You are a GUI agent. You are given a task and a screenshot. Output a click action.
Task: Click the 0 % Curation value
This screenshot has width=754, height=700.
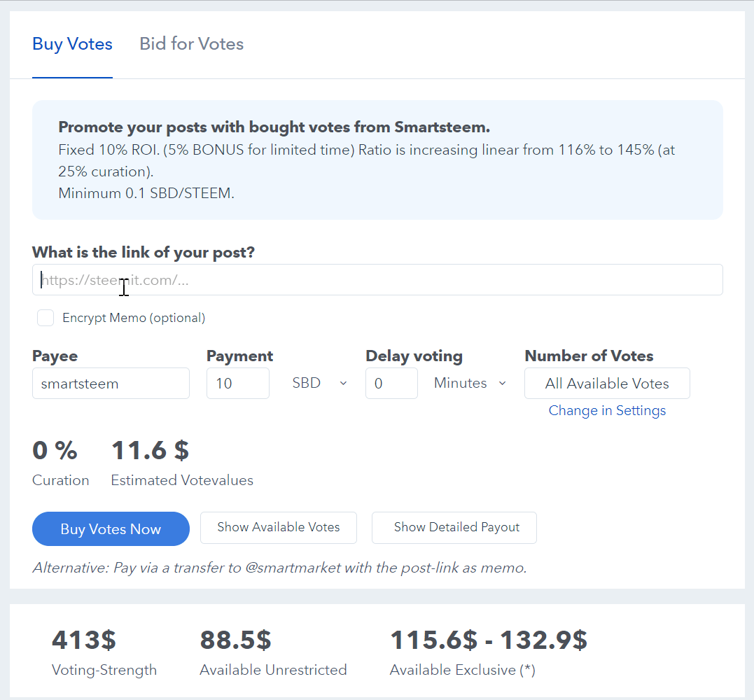pyautogui.click(x=55, y=451)
